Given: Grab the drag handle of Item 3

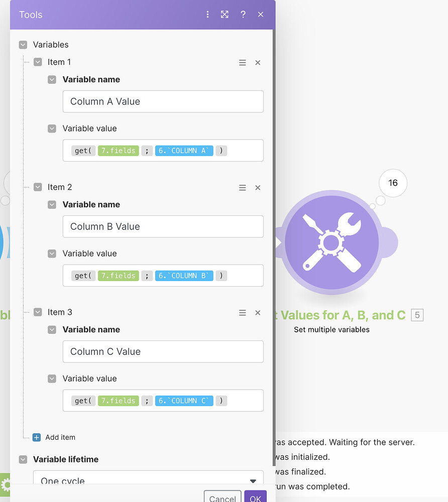Looking at the screenshot, I should 243,312.
